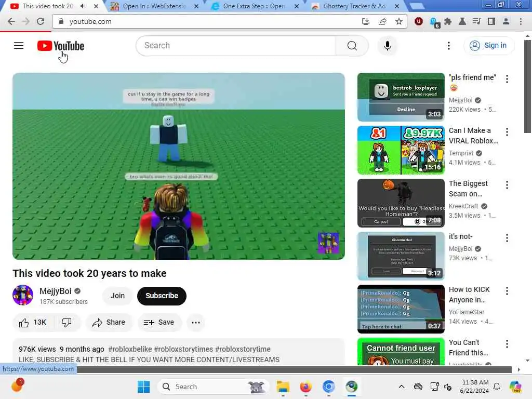Image resolution: width=532 pixels, height=399 pixels.
Task: Open the Windows Start menu
Action: 143,387
